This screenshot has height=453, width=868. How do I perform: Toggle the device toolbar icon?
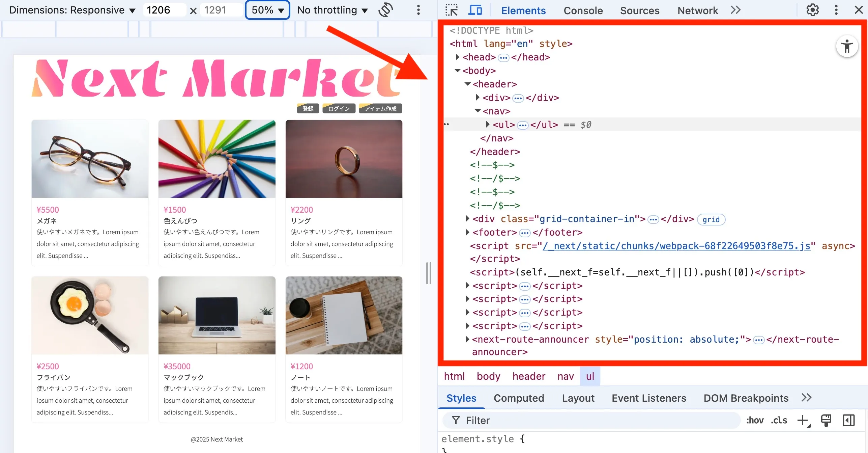475,10
